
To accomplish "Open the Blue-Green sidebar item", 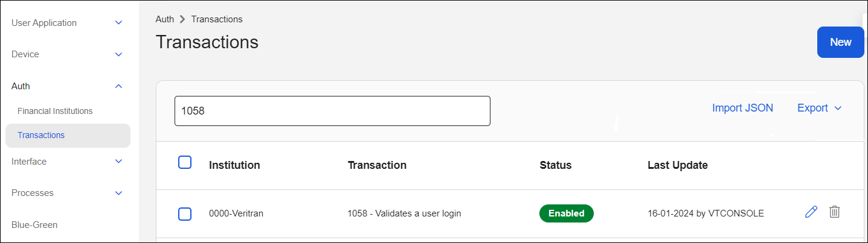I will 34,225.
